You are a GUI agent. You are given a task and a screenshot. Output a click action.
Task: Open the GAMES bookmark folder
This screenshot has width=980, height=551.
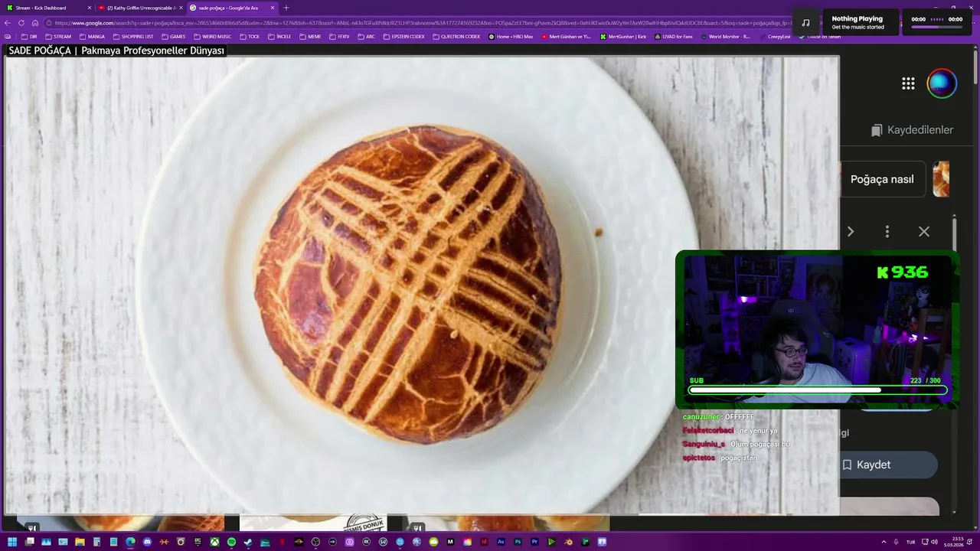point(173,36)
